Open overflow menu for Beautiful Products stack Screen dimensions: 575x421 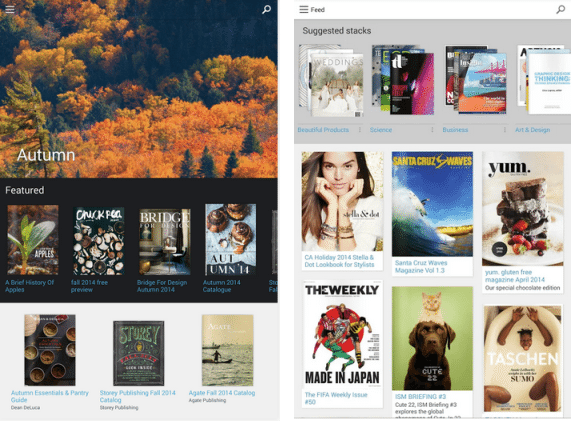(360, 130)
